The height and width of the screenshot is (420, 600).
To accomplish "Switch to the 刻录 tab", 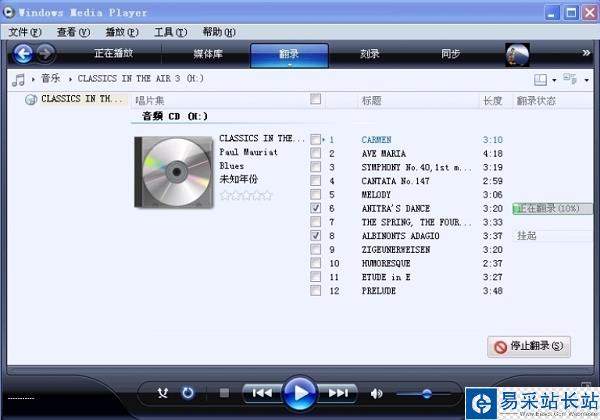I will 370,54.
